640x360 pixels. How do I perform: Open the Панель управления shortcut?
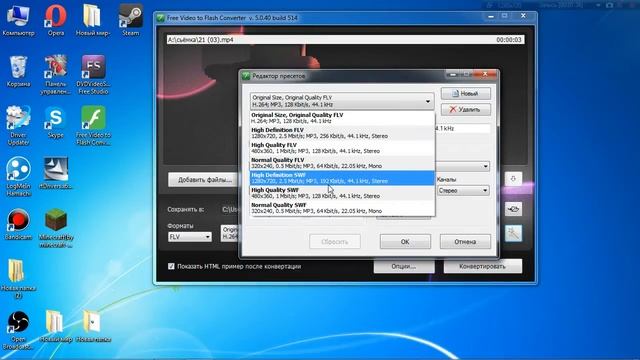click(x=56, y=75)
